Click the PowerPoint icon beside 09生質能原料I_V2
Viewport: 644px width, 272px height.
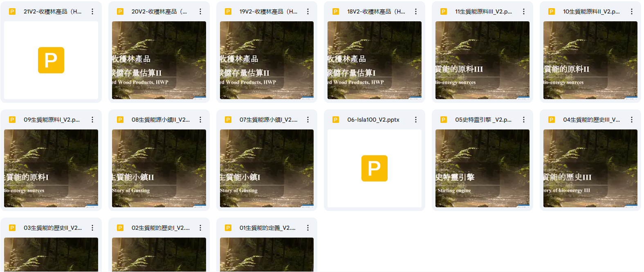pyautogui.click(x=12, y=120)
